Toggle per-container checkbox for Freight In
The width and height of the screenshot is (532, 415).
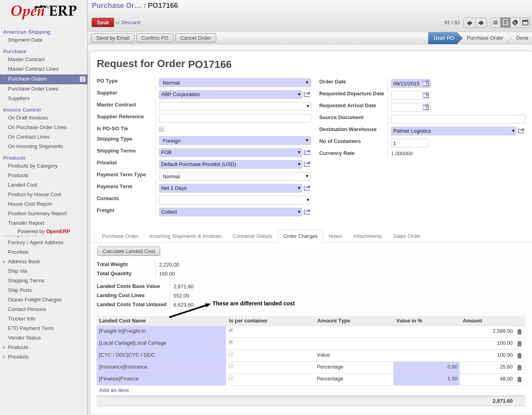(231, 330)
